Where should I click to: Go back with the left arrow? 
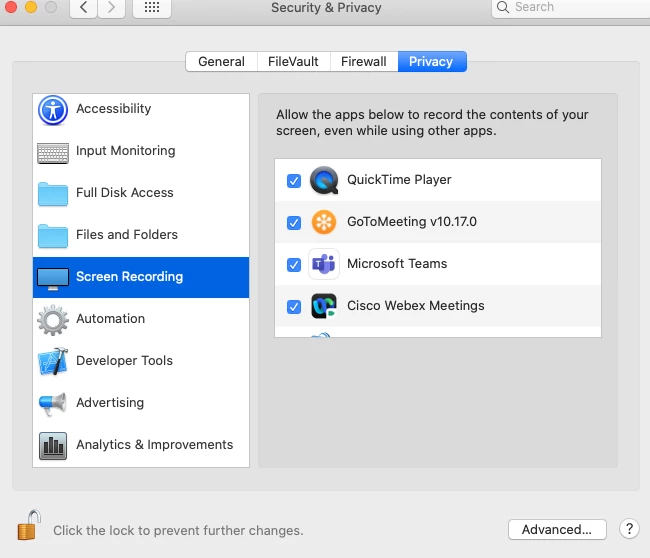tap(83, 7)
